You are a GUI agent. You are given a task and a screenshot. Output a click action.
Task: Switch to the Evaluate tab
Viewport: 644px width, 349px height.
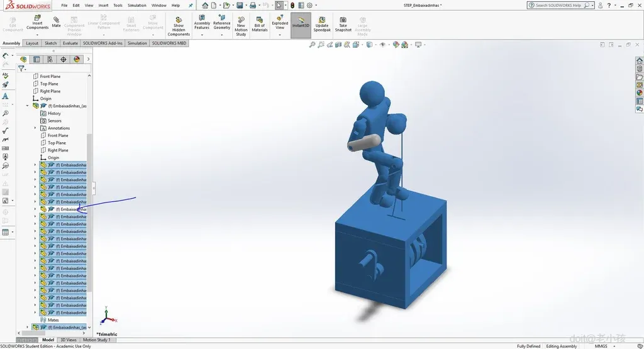point(70,43)
